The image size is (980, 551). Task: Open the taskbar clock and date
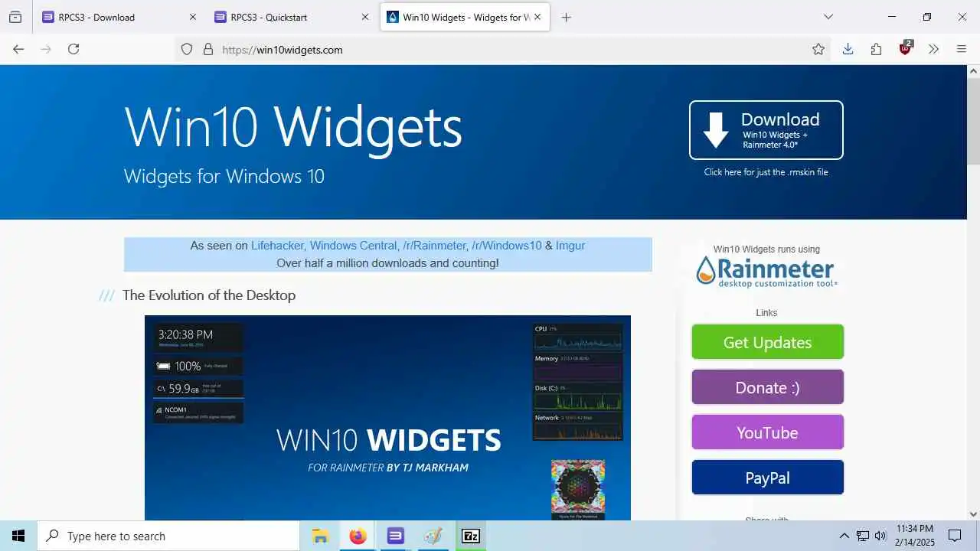(x=915, y=536)
